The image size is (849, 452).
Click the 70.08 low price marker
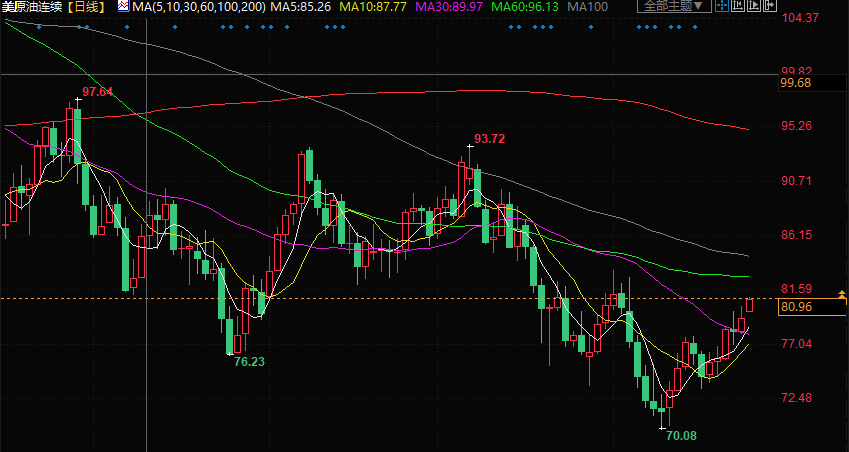pos(681,436)
